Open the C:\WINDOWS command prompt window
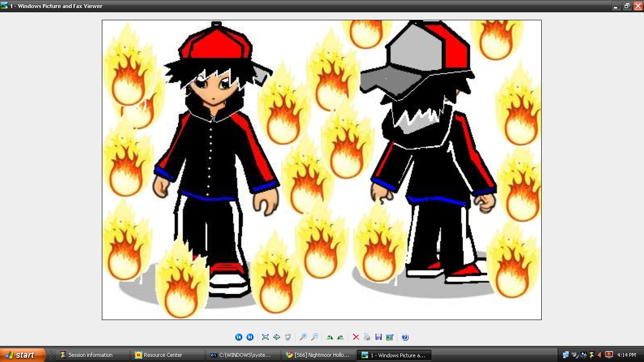Image resolution: width=644 pixels, height=362 pixels. click(243, 355)
